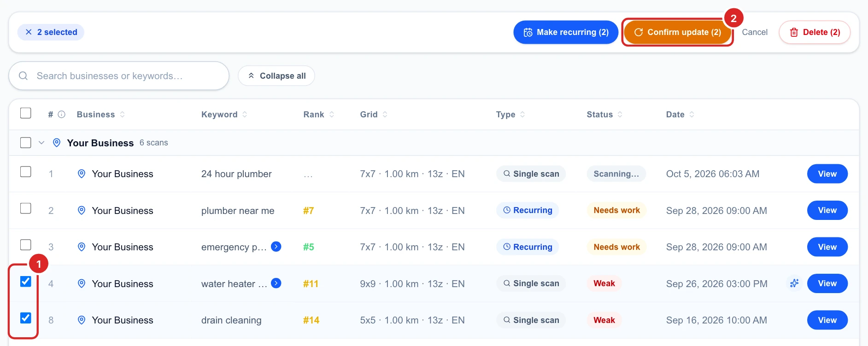Collapse the Your Business group chevron
The height and width of the screenshot is (346, 868).
pyautogui.click(x=41, y=143)
